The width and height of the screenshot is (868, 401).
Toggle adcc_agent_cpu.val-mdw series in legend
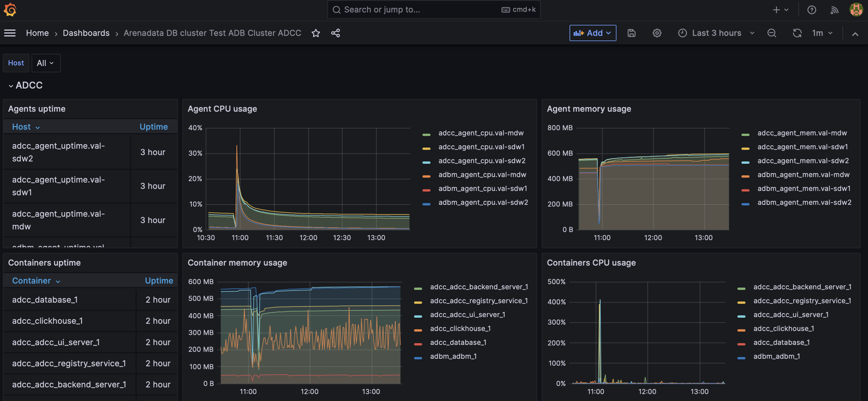pyautogui.click(x=481, y=133)
